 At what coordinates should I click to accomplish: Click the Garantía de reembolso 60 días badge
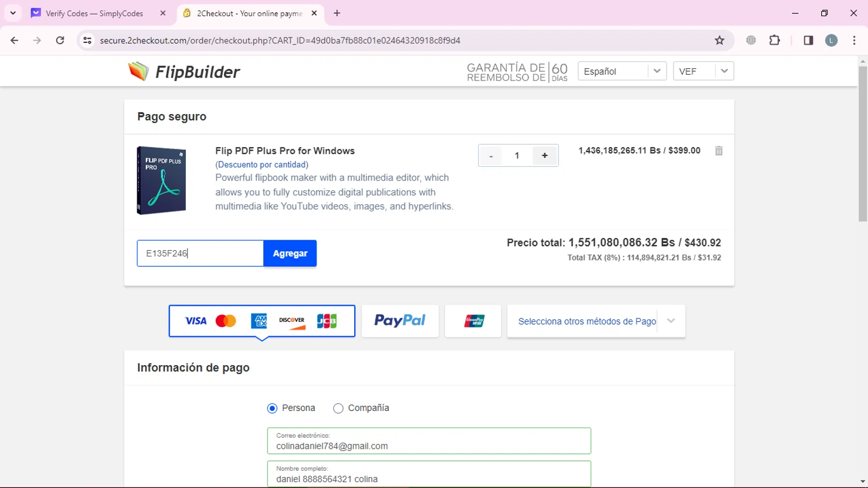click(517, 72)
